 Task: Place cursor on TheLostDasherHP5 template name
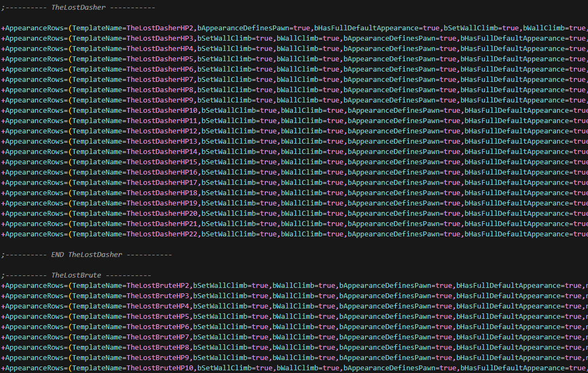click(160, 59)
